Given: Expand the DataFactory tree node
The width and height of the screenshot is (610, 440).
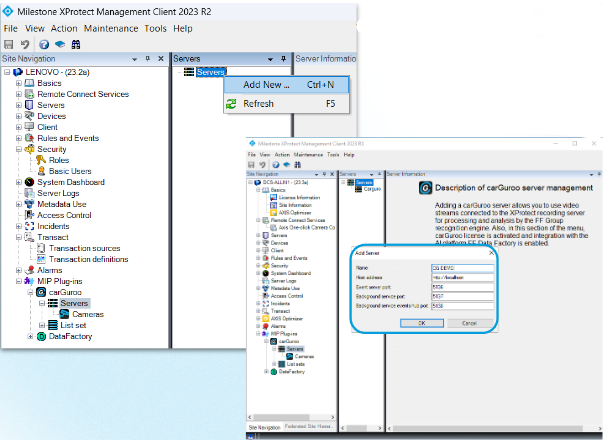Looking at the screenshot, I should [x=30, y=336].
